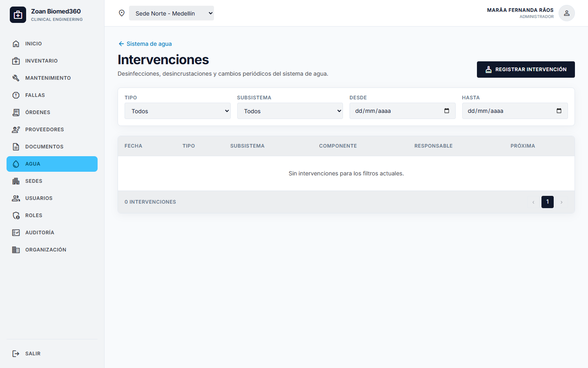Open Documentos from the sidebar

pyautogui.click(x=52, y=147)
